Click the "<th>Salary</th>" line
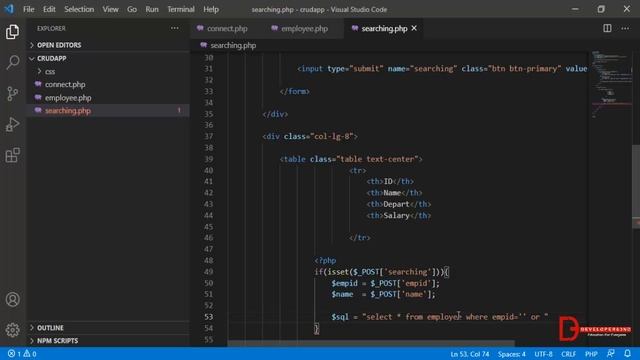The height and width of the screenshot is (360, 640). tap(398, 216)
